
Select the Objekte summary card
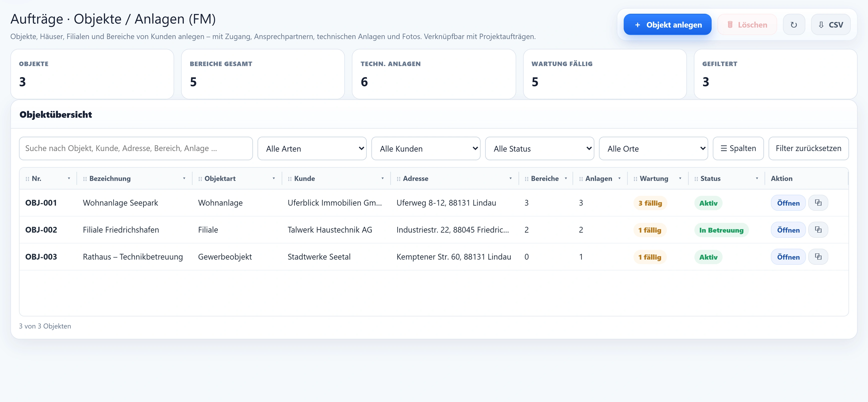point(92,74)
